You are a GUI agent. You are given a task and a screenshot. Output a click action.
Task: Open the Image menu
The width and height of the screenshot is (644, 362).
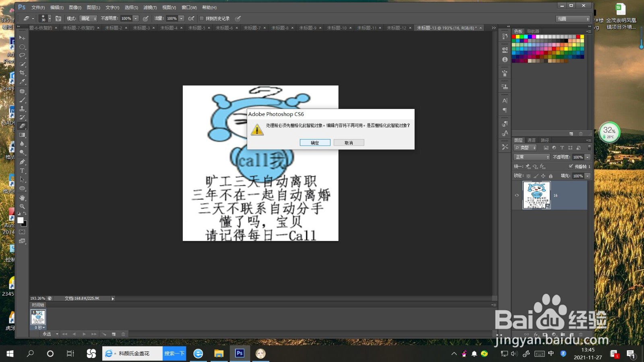point(75,8)
